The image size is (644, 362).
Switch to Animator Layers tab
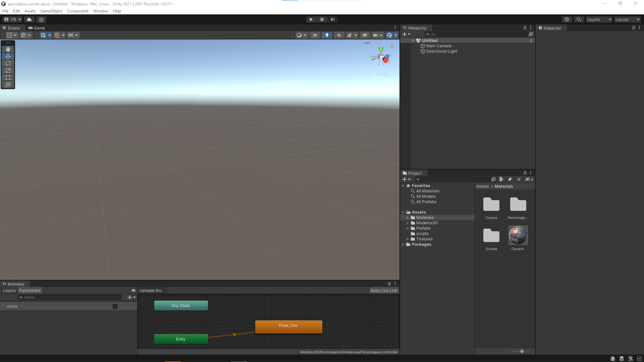pos(9,291)
